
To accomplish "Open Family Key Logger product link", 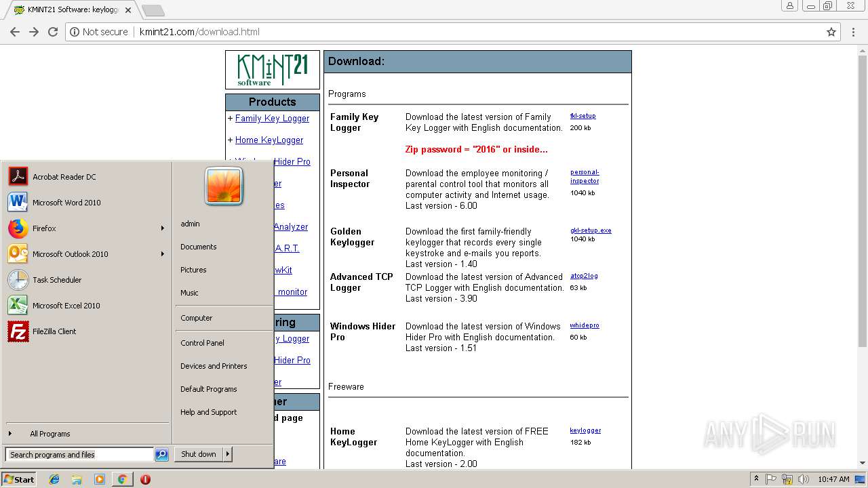I will click(272, 118).
